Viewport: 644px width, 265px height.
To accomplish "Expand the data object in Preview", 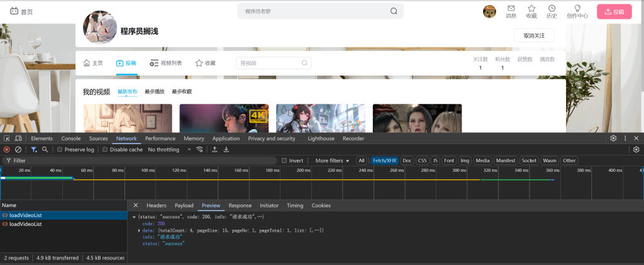I will (140, 231).
